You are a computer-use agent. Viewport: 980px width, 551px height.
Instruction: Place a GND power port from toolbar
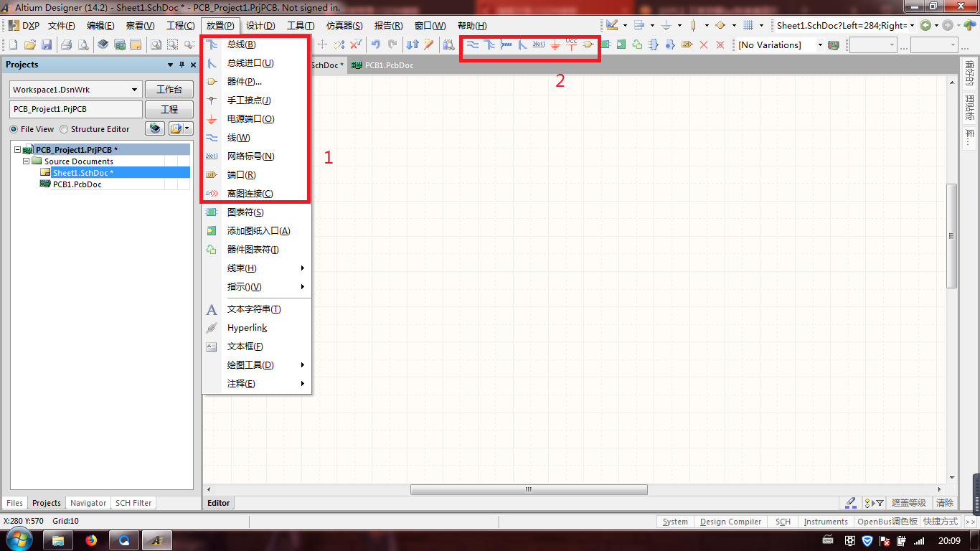tap(555, 44)
